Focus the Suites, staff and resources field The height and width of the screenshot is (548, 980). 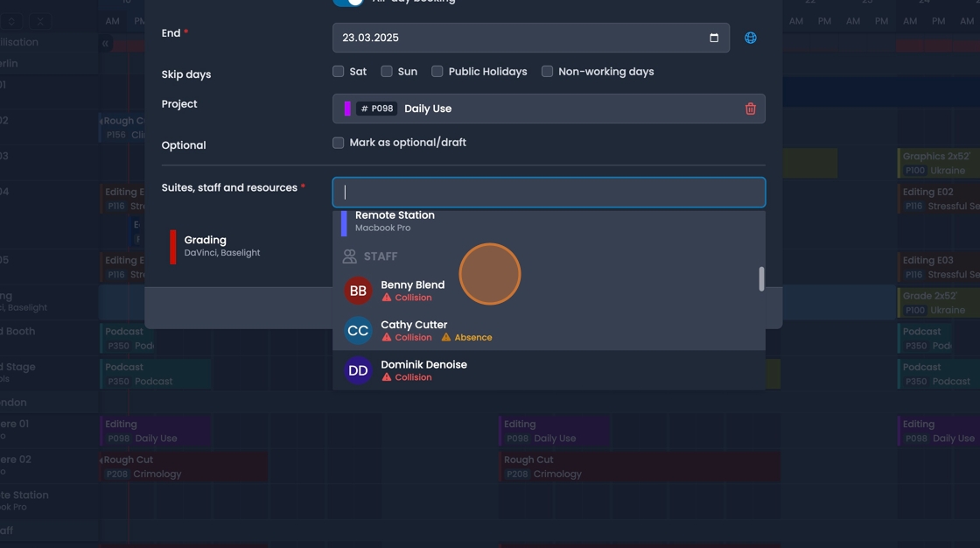coord(549,193)
